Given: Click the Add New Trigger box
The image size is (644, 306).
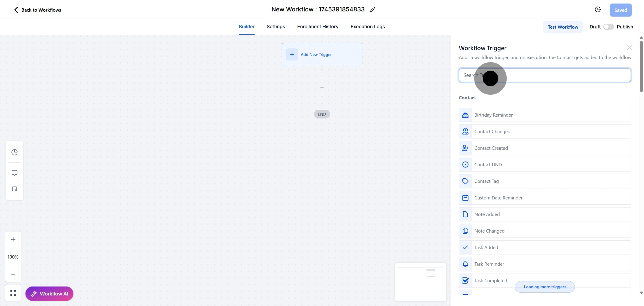Looking at the screenshot, I should [322, 55].
